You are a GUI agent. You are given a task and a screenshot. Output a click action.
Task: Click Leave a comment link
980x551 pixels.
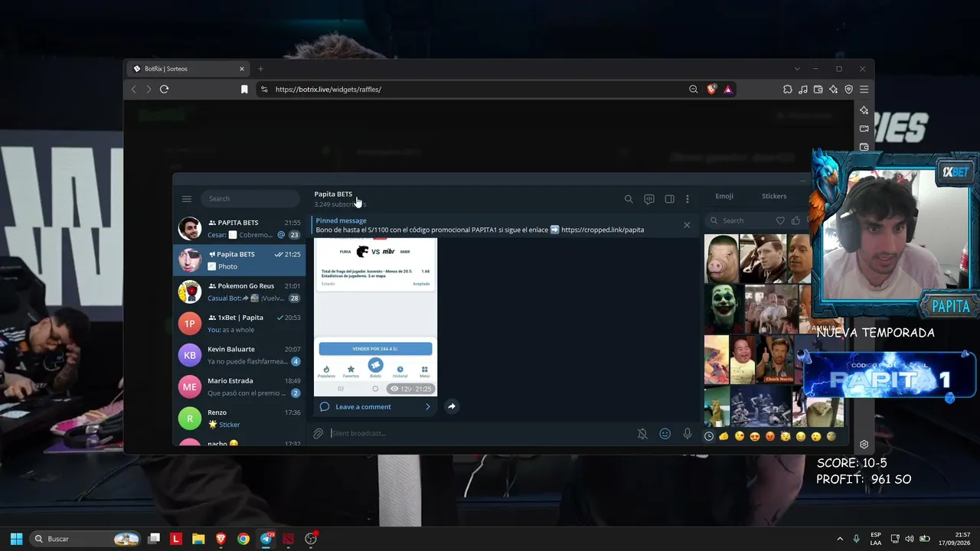[363, 407]
